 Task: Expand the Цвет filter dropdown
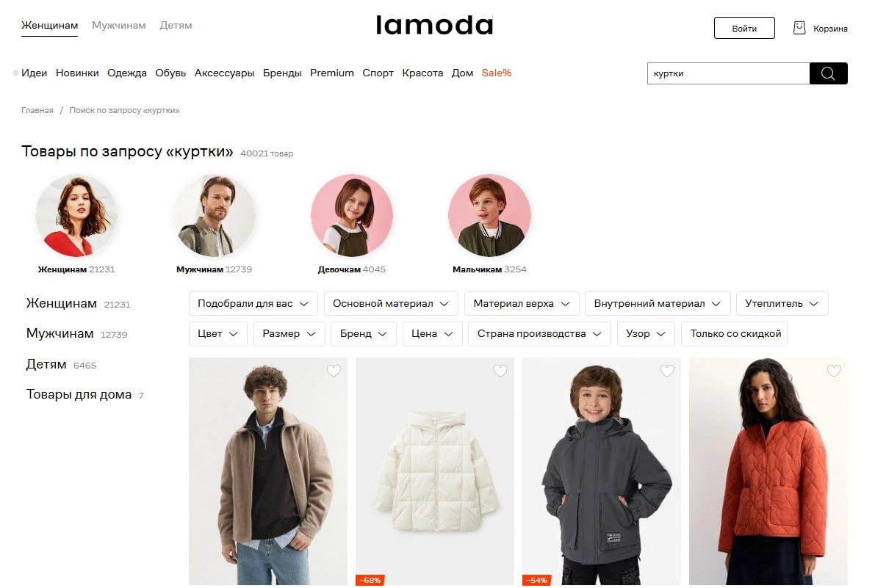pos(217,334)
